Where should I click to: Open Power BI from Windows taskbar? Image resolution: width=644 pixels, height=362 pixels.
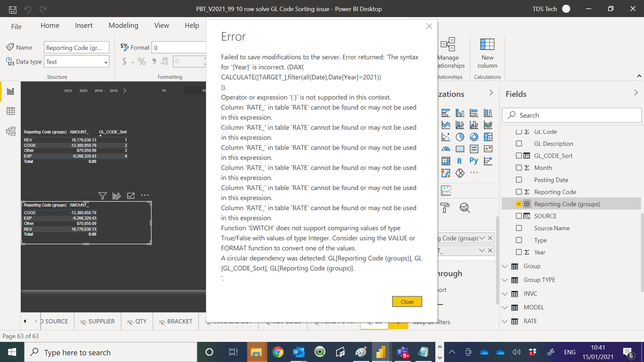click(380, 352)
